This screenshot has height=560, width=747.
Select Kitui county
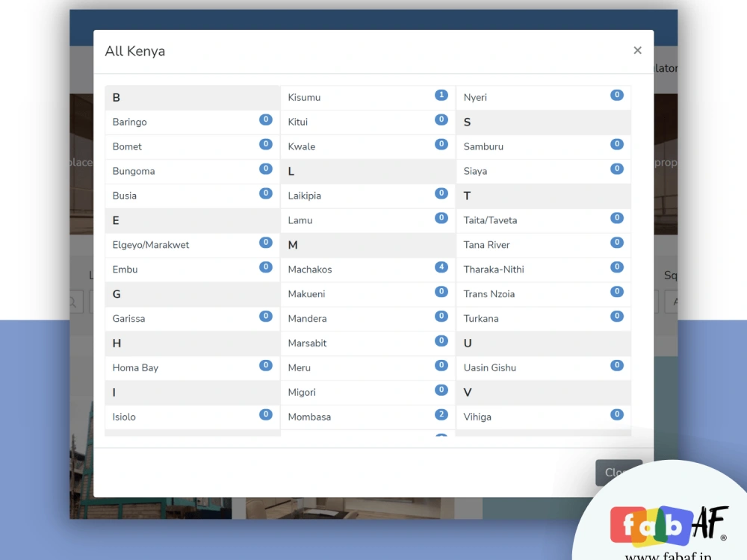click(x=368, y=122)
